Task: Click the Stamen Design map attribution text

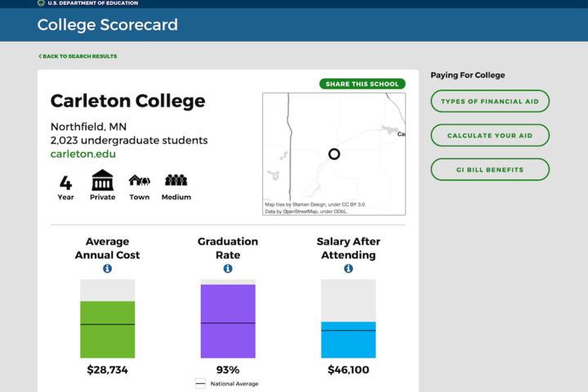Action: pos(313,205)
